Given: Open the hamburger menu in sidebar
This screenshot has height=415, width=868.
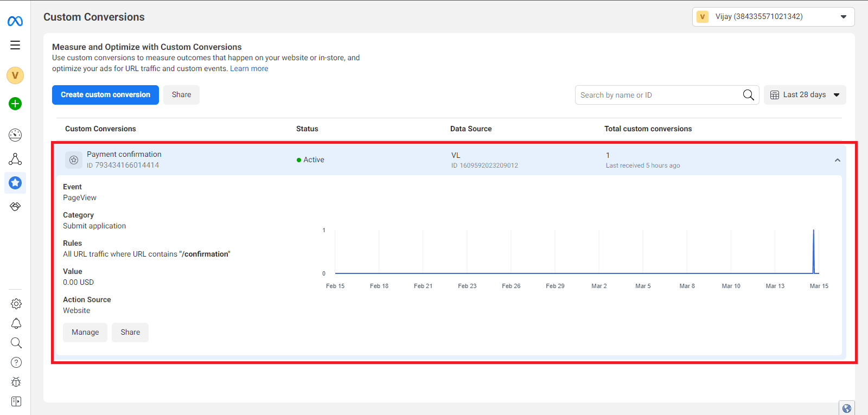Looking at the screenshot, I should pos(15,45).
